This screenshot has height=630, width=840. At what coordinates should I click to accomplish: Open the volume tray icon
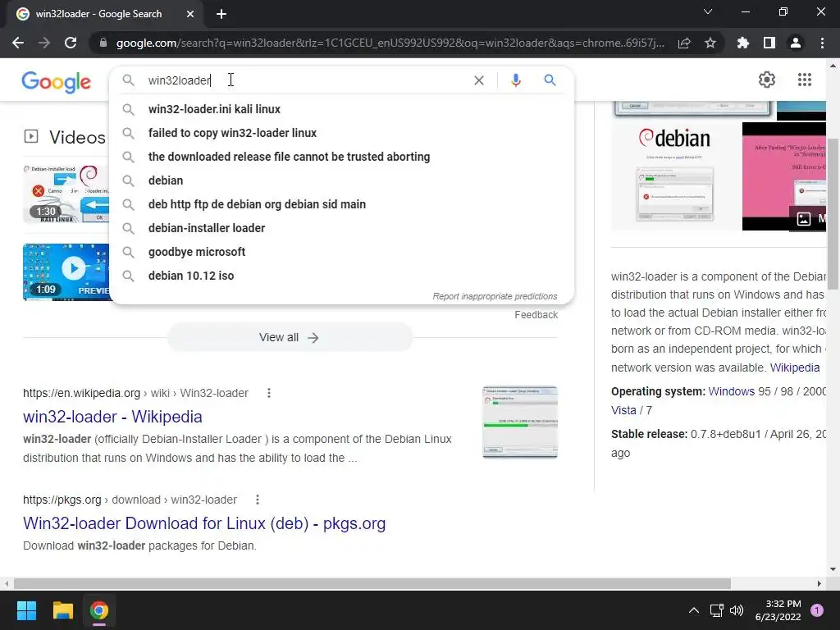pyautogui.click(x=737, y=610)
